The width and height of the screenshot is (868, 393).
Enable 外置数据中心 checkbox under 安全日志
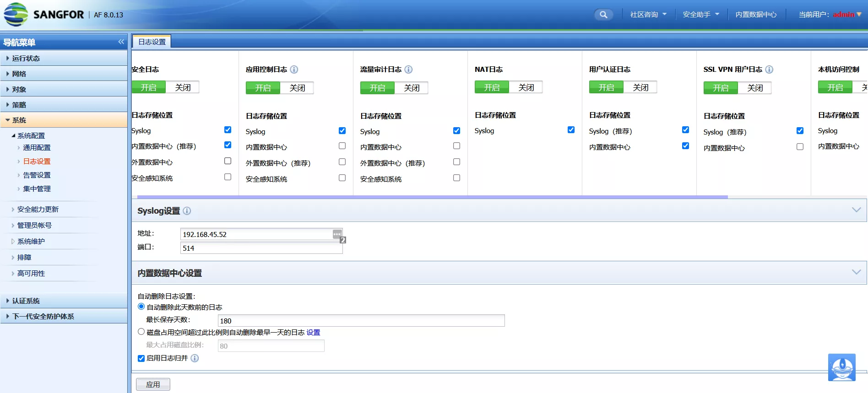[x=228, y=161]
